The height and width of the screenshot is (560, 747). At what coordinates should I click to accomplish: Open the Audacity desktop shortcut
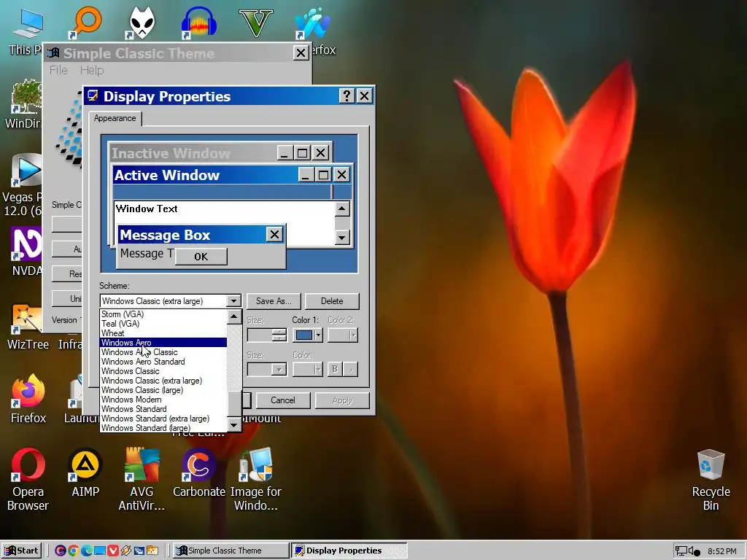coord(199,23)
